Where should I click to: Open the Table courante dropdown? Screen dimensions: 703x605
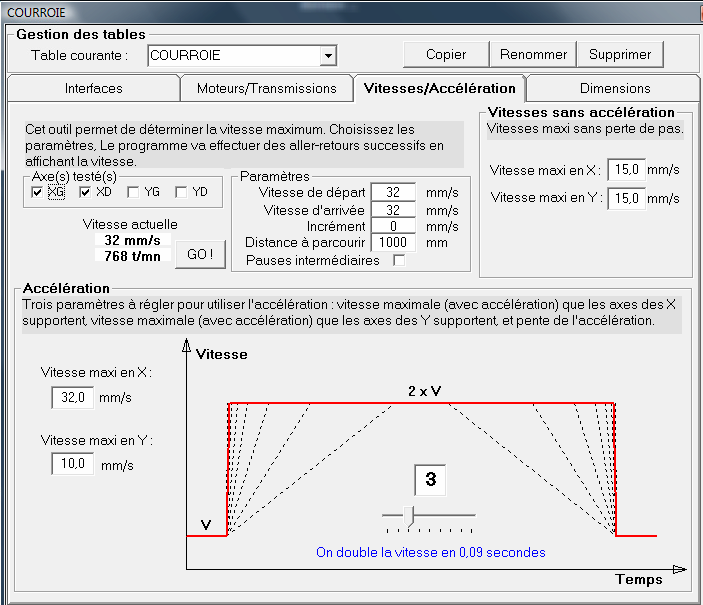[x=328, y=56]
